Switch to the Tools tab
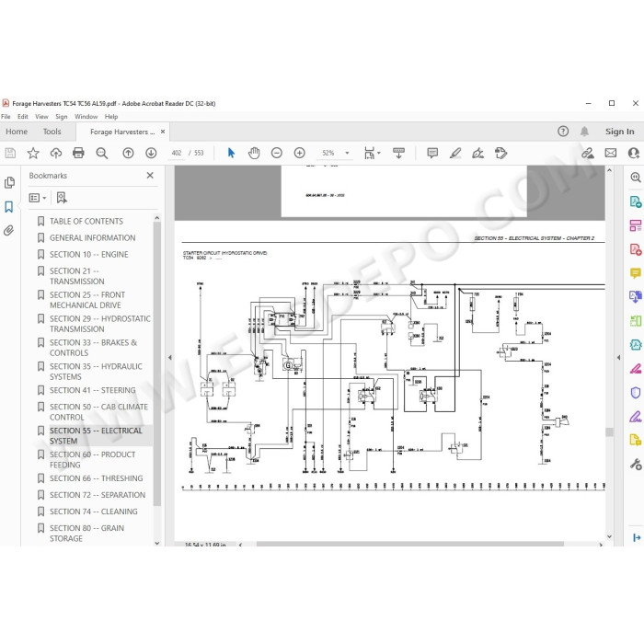This screenshot has width=644, height=644. pyautogui.click(x=52, y=132)
